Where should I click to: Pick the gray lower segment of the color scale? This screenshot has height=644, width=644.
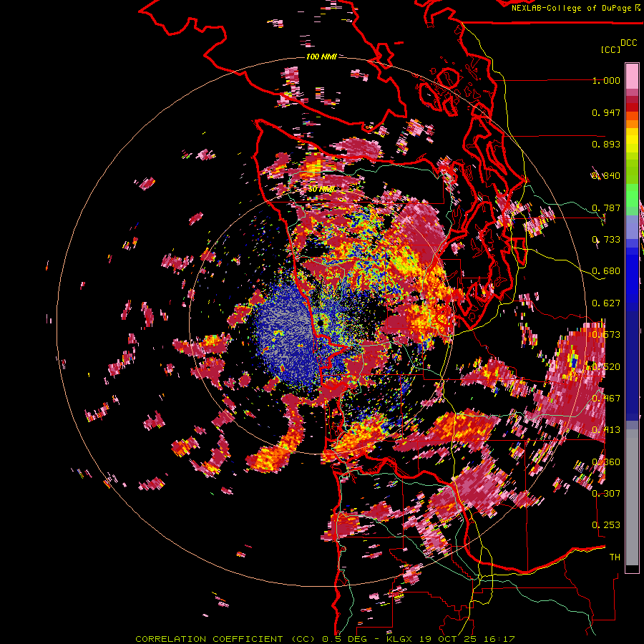click(x=632, y=497)
